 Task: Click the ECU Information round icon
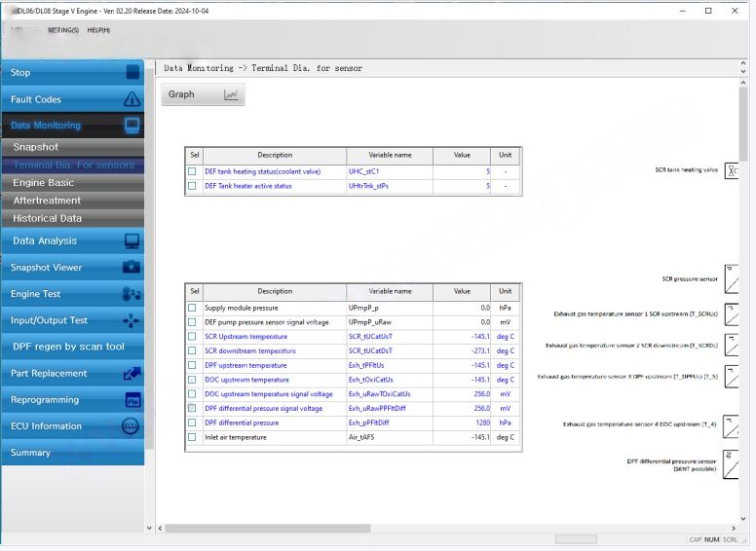(131, 426)
